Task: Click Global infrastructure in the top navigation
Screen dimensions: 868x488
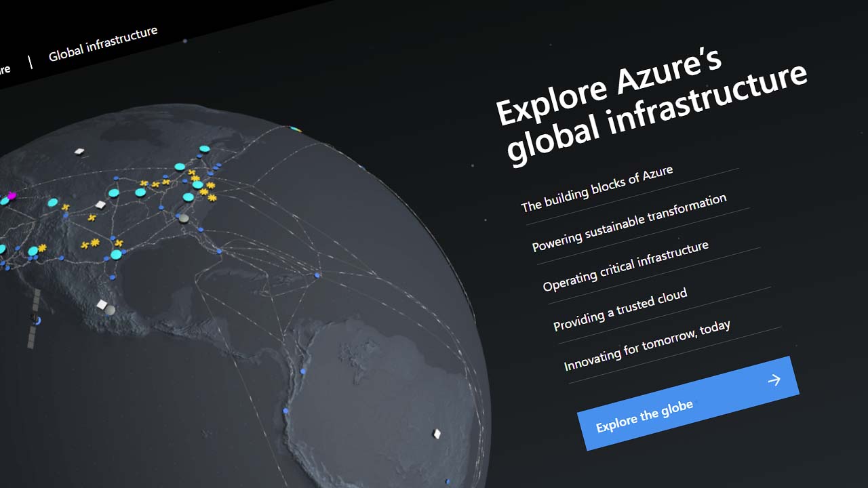Action: tap(103, 44)
